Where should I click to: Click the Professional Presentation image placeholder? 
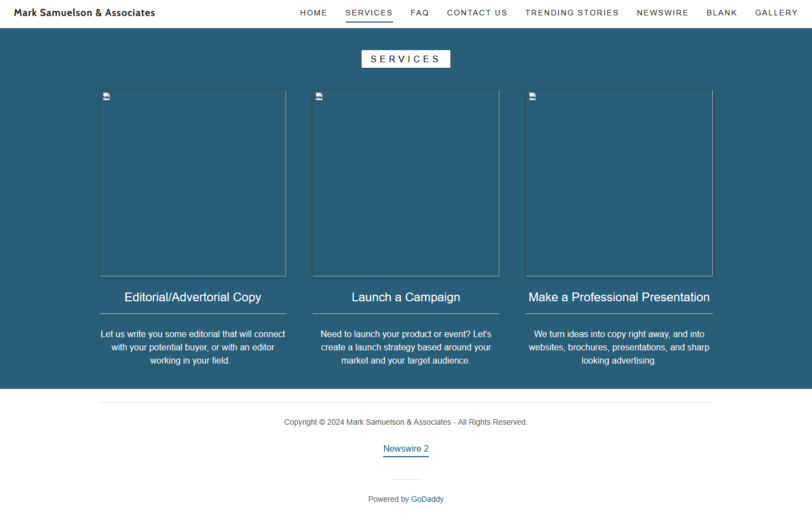tap(619, 183)
